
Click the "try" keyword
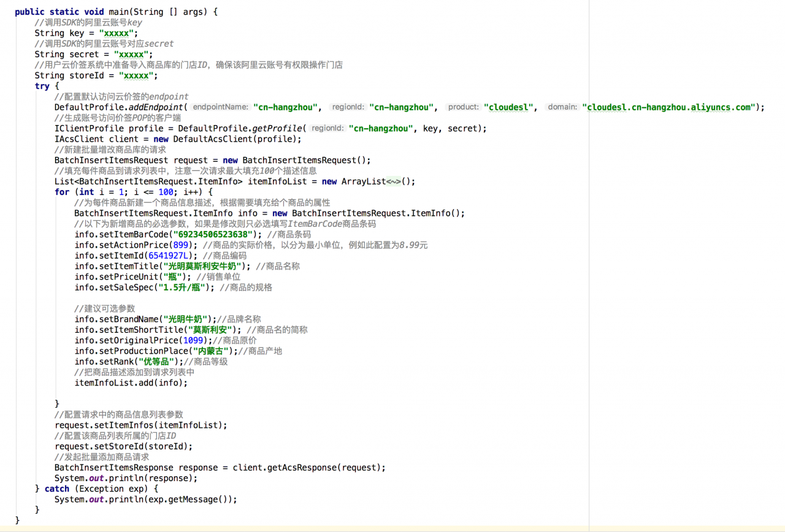[x=42, y=86]
